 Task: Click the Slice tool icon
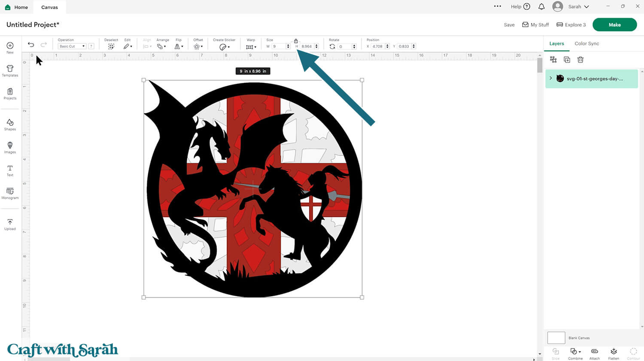pos(556,351)
